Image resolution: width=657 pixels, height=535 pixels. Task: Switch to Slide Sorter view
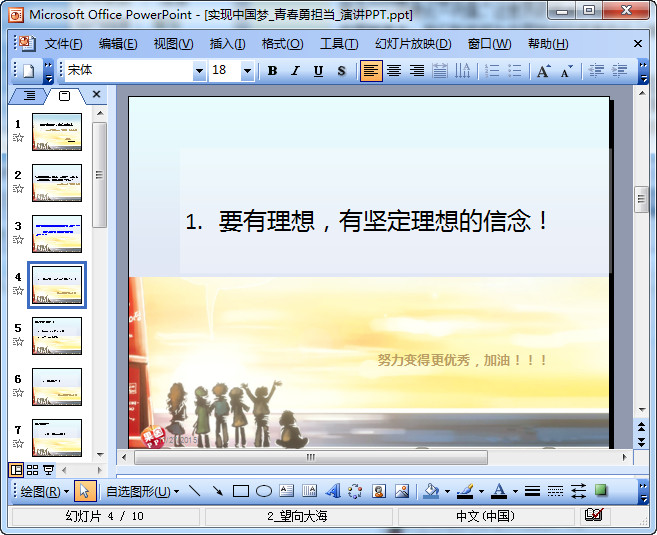32,470
